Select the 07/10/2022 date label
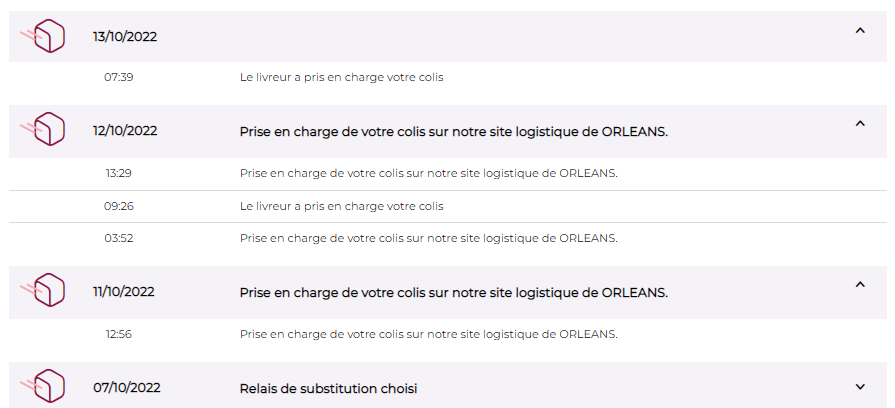The image size is (895, 408). pyautogui.click(x=126, y=388)
